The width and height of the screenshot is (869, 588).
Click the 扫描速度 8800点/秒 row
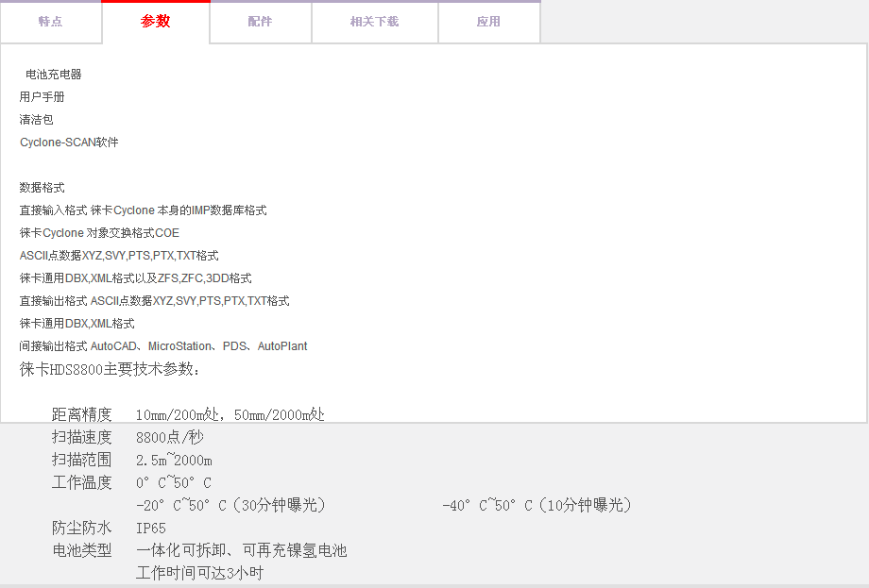pos(128,437)
